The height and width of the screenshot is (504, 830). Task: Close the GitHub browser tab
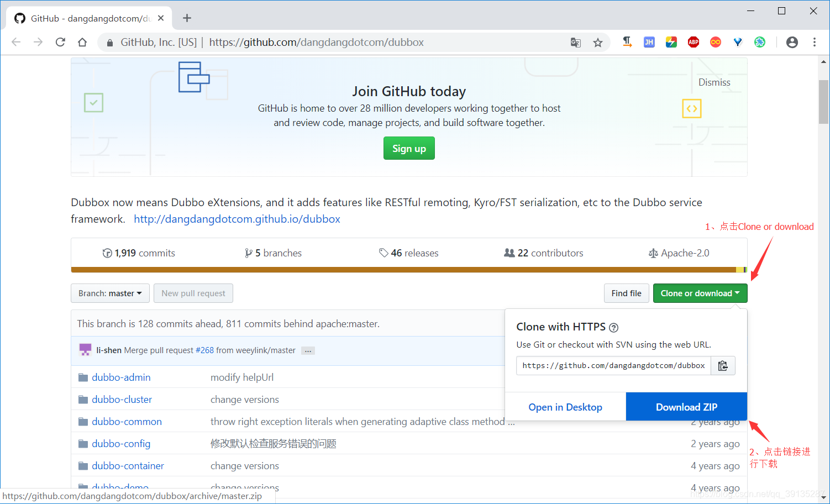161,18
